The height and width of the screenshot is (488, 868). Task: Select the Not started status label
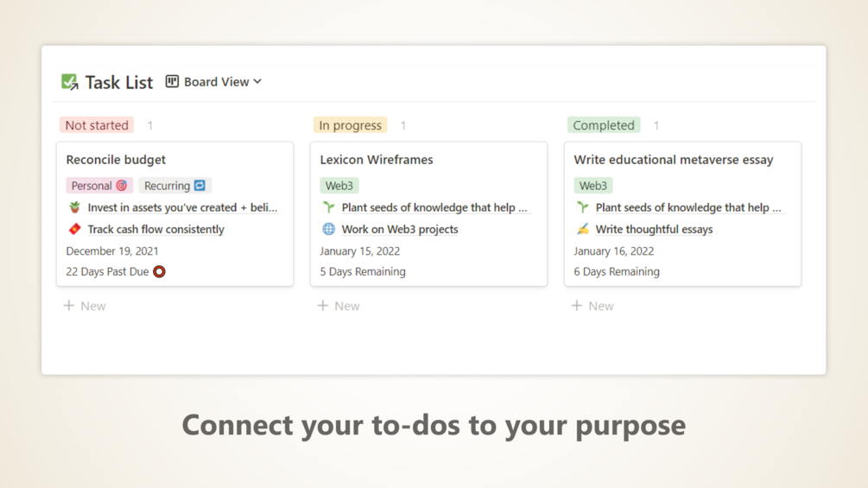pyautogui.click(x=97, y=125)
